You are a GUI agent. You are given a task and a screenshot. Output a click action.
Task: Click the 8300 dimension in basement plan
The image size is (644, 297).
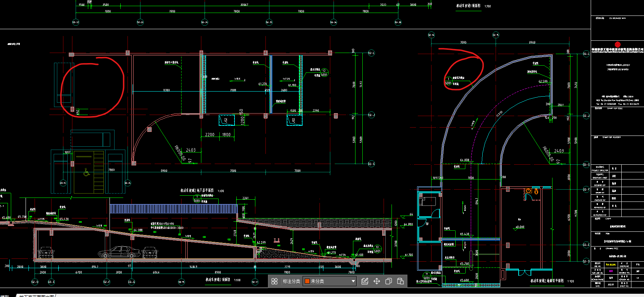[x=166, y=90]
